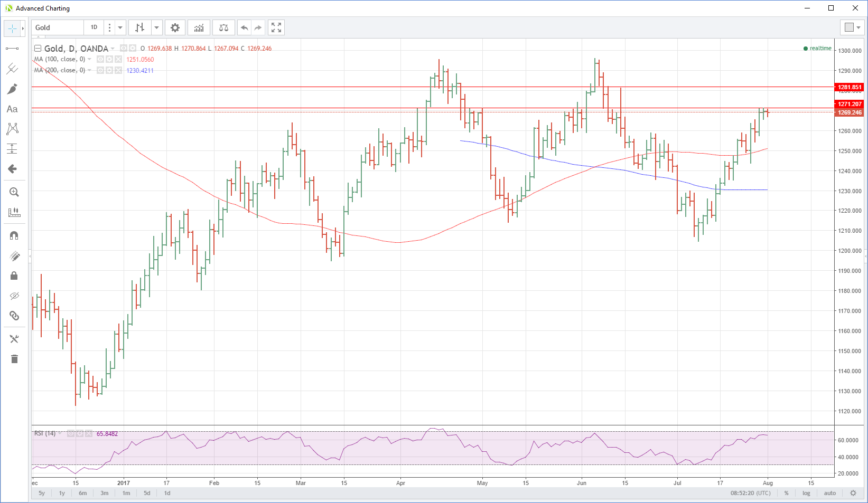Set range to 5y
868x503 pixels.
pos(42,493)
